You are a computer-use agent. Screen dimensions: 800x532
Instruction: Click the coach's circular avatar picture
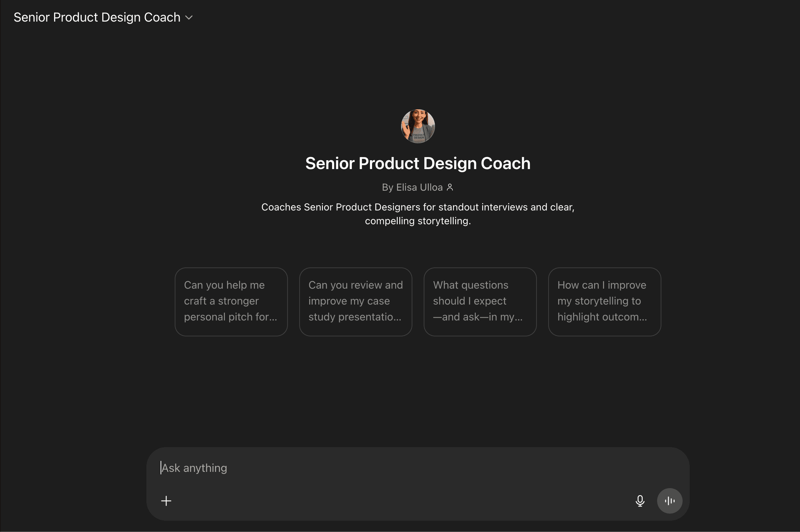pyautogui.click(x=418, y=126)
